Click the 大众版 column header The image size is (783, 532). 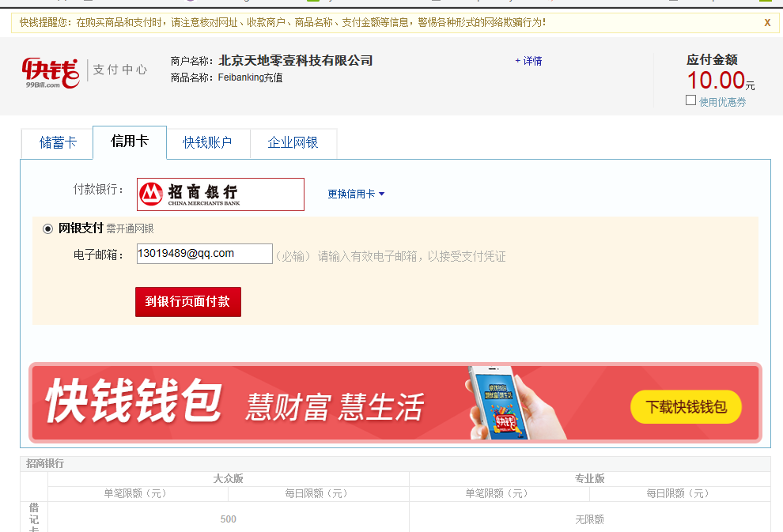pyautogui.click(x=229, y=478)
